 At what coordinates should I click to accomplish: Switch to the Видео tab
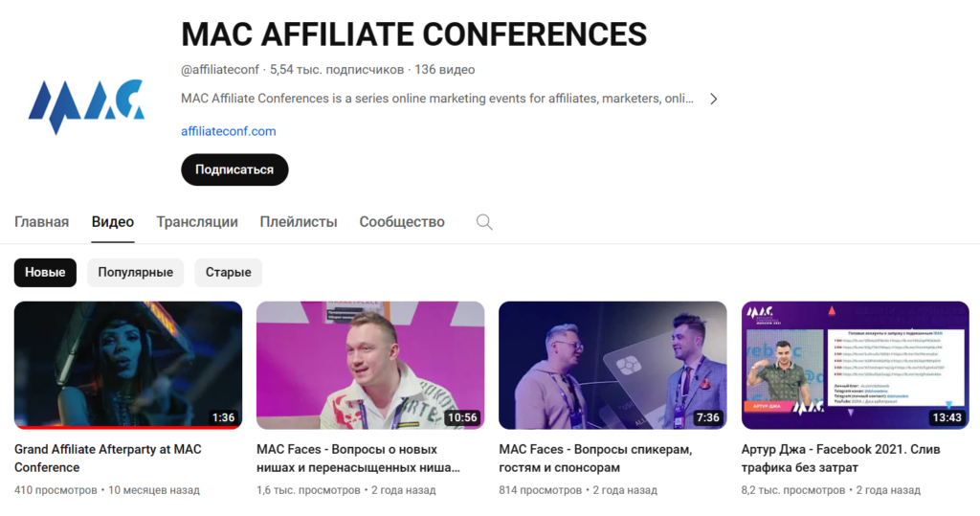(113, 222)
